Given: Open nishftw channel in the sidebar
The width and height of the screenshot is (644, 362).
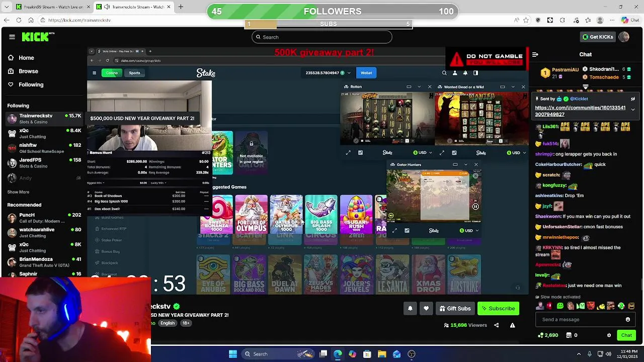Looking at the screenshot, I should point(44,148).
